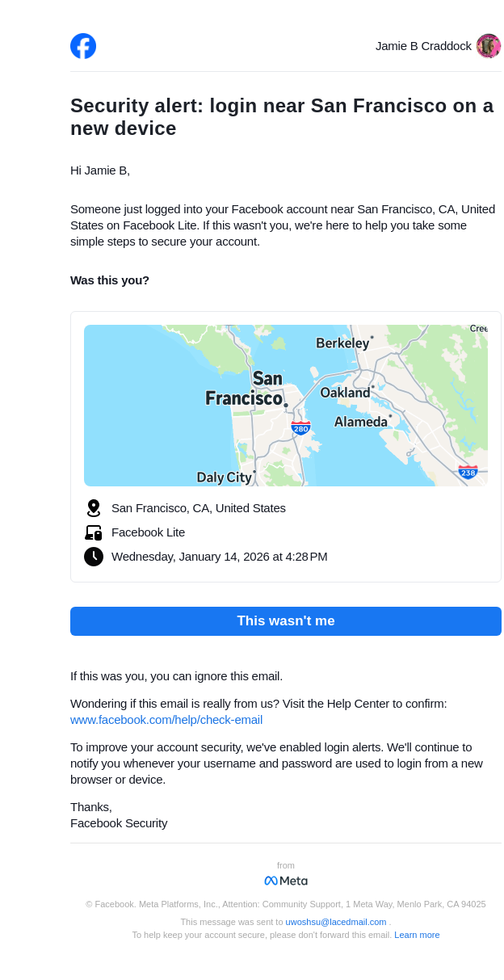Click the location pin icon
Image resolution: width=504 pixels, height=980 pixels.
click(x=94, y=508)
